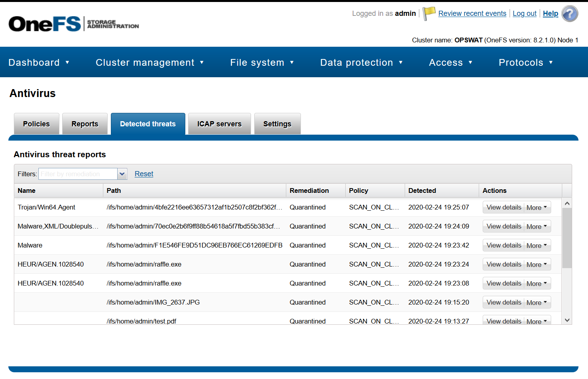View details for IMG_2637.JPG threat
This screenshot has height=379, width=588.
[504, 302]
